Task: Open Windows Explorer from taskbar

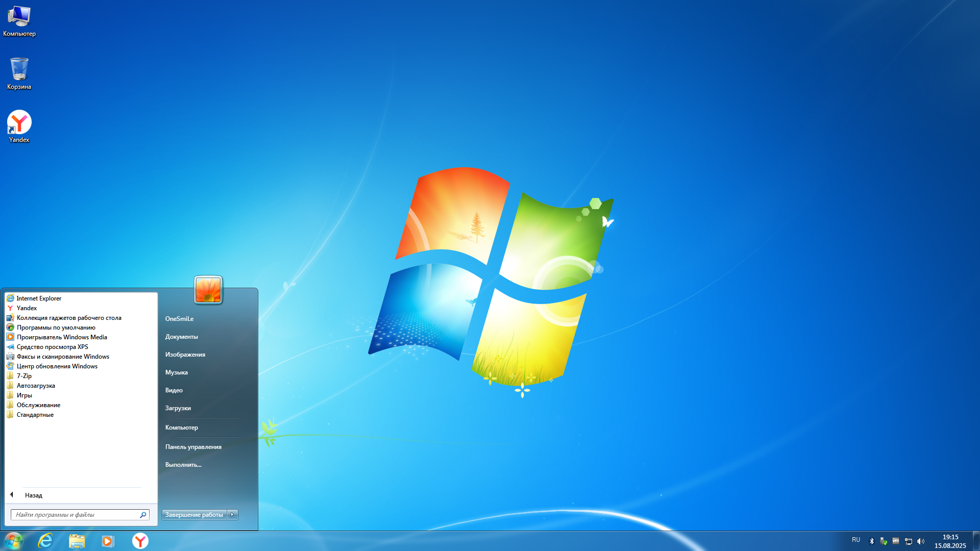Action: pos(77,541)
